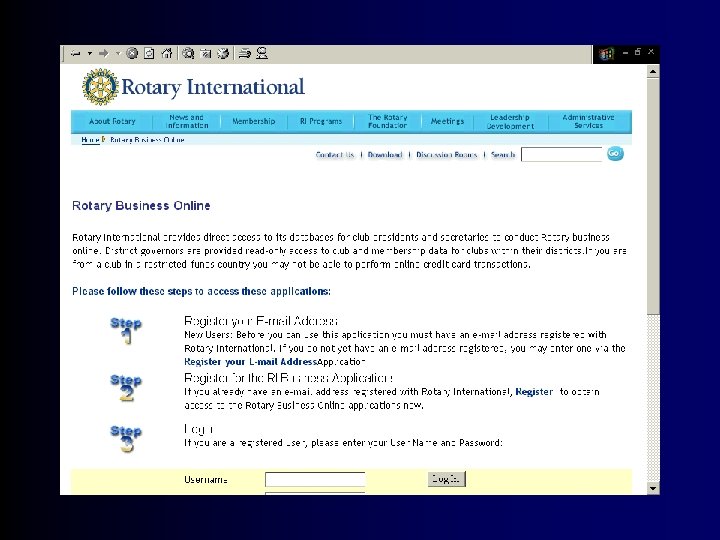
Task: Restore the browser window size
Action: 637,52
